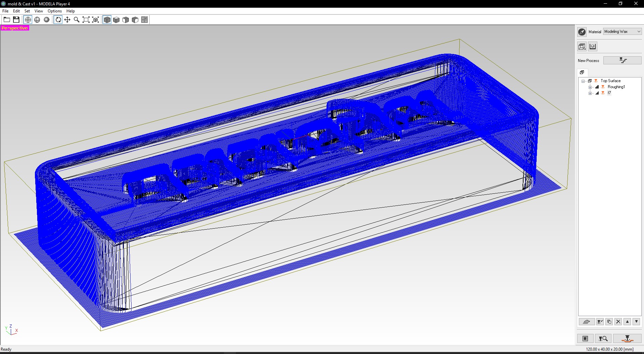Select the Roughing1 process
Viewport: 644px width, 354px height.
coord(616,87)
